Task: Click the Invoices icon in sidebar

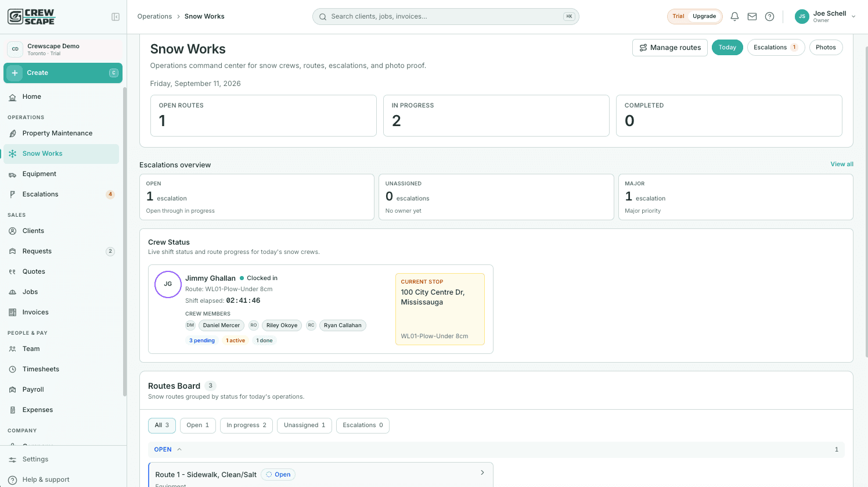Action: (13, 313)
